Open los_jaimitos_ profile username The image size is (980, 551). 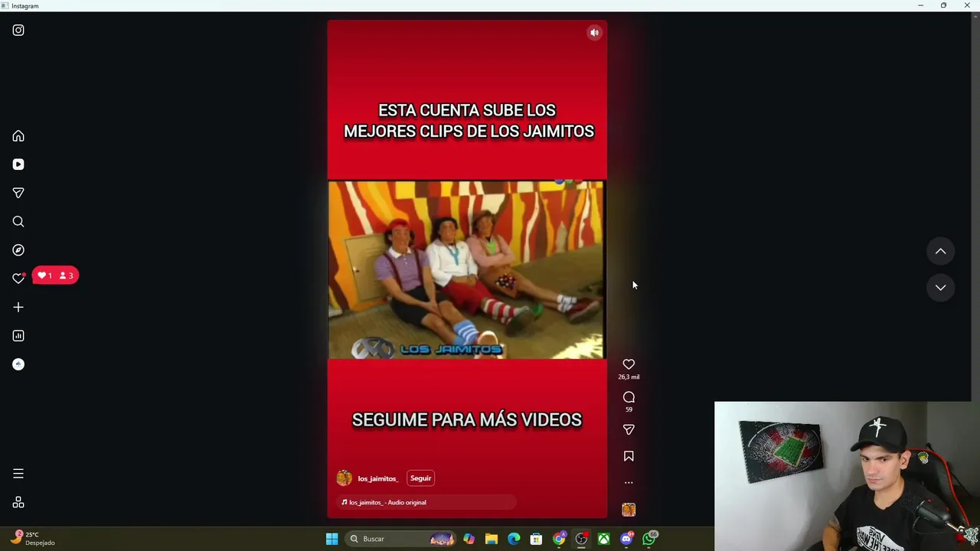[377, 479]
